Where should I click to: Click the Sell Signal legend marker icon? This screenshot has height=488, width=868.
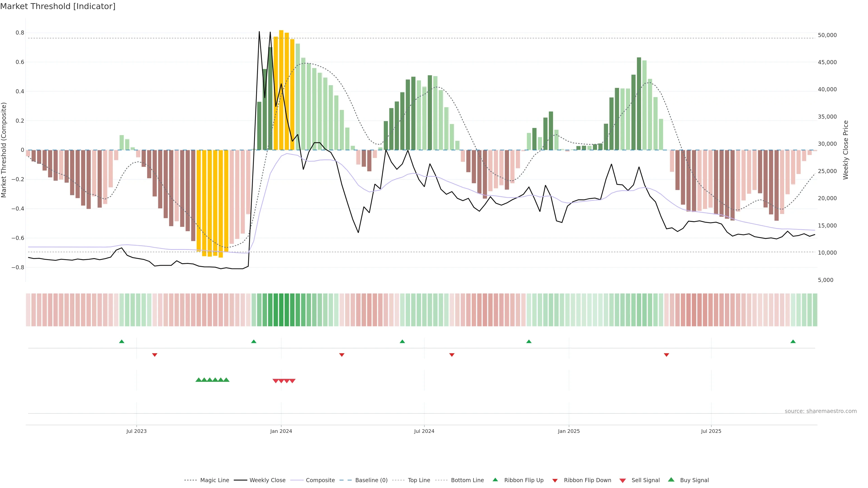(x=623, y=481)
